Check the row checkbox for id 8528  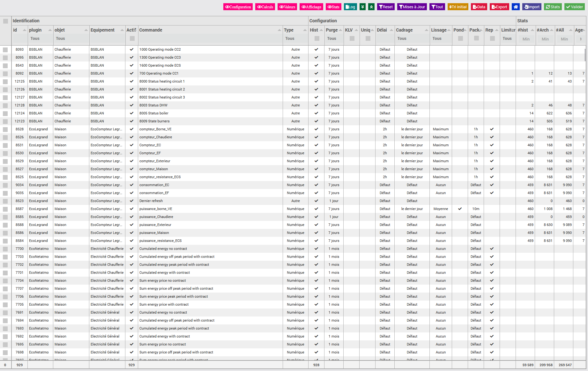[x=5, y=129]
